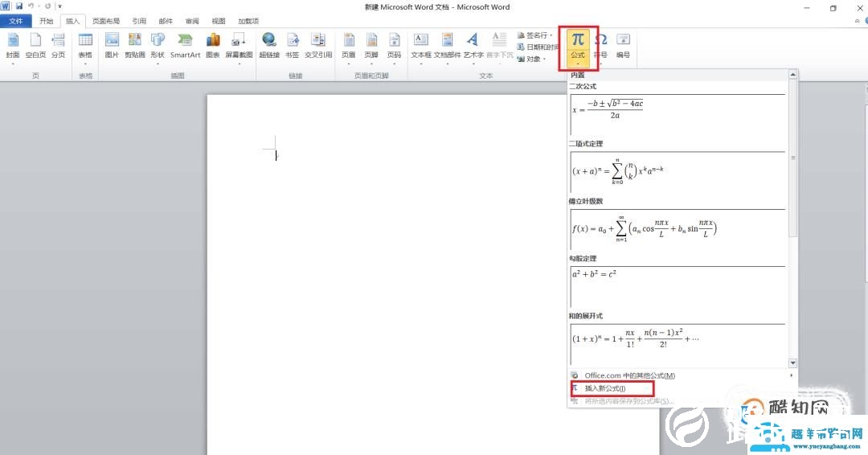Screen dimensions: 868x455
Task: Insert a hyperlink (超链接)
Action: [269, 44]
